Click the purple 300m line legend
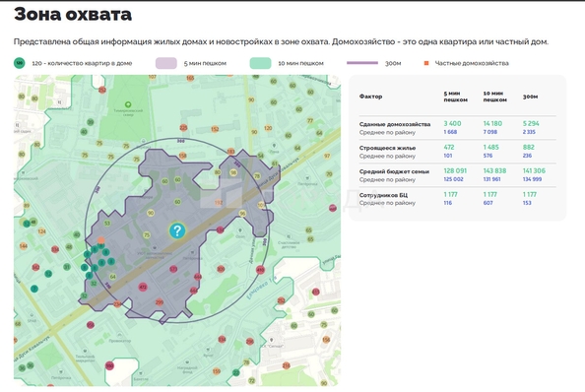 click(362, 63)
